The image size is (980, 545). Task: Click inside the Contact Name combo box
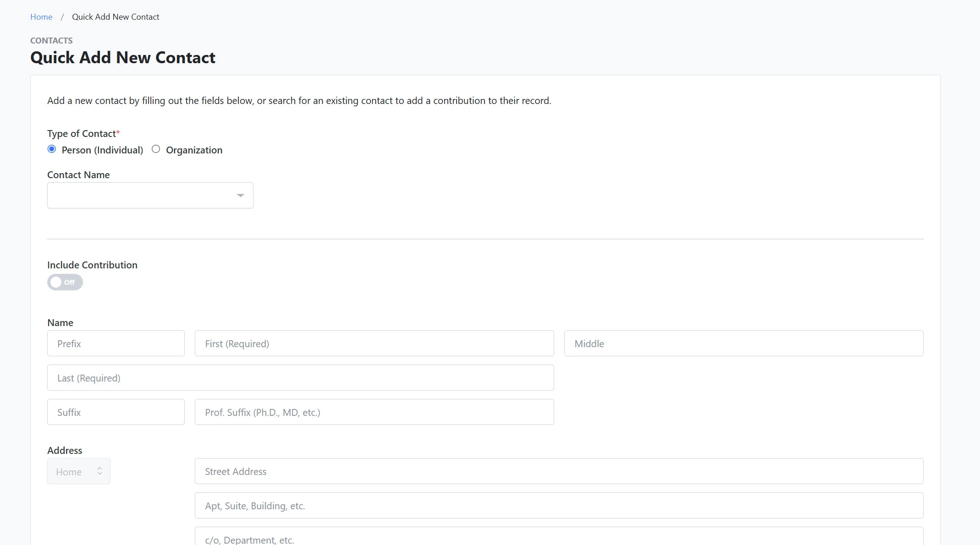(x=138, y=196)
